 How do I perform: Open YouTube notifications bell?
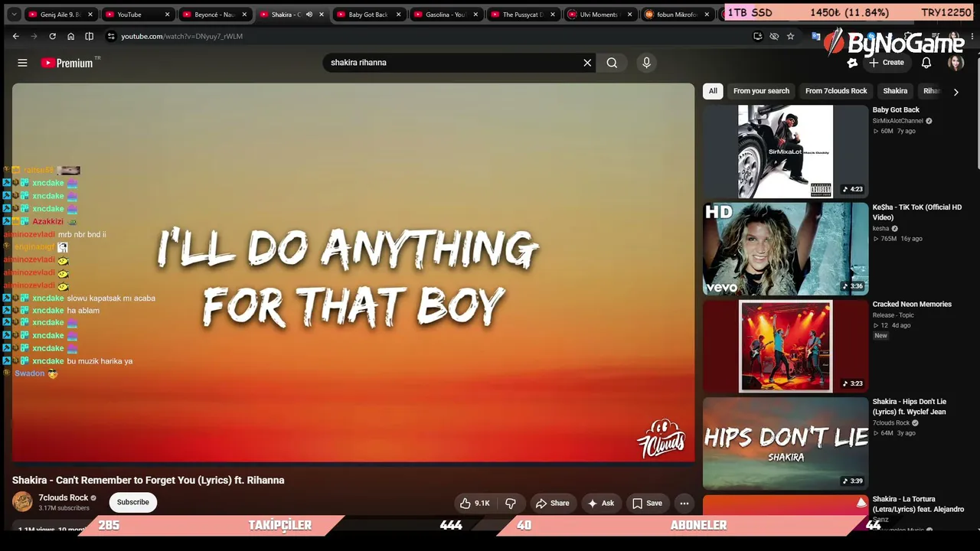(x=926, y=63)
